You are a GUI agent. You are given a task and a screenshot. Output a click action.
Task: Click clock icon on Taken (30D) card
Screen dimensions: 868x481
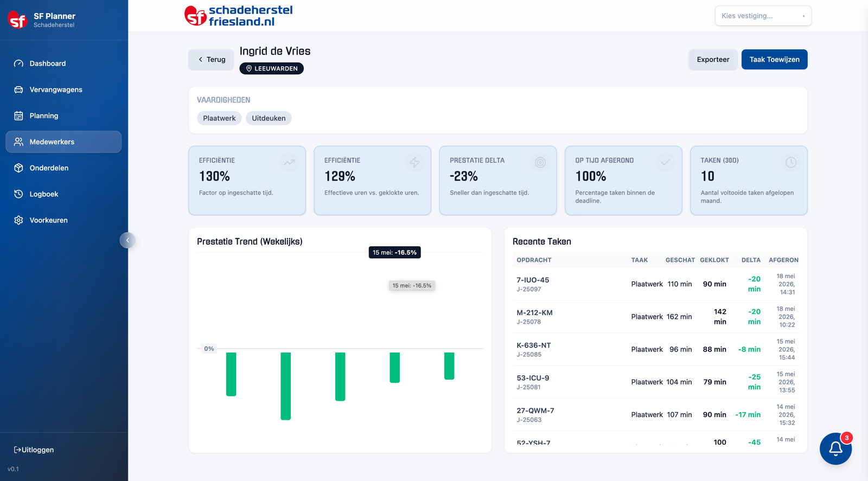pyautogui.click(x=791, y=162)
